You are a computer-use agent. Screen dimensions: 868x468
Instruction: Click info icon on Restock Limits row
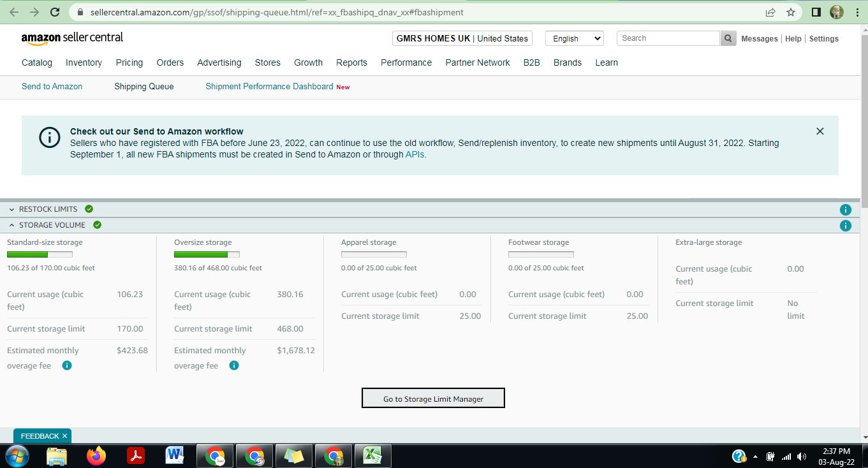click(x=845, y=210)
